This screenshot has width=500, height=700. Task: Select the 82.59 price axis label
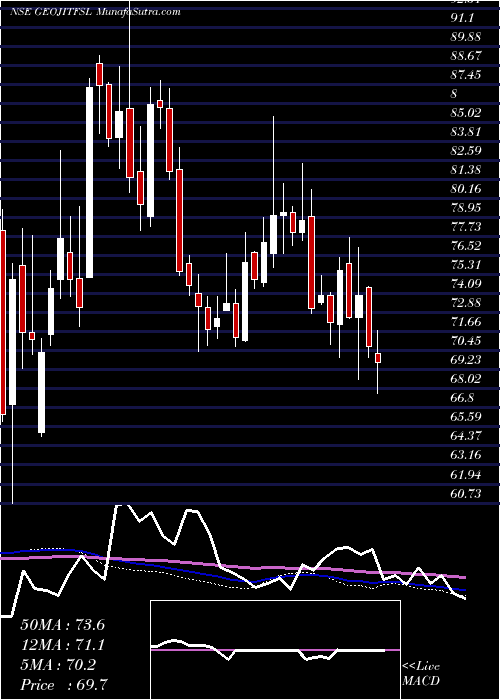[x=466, y=150]
